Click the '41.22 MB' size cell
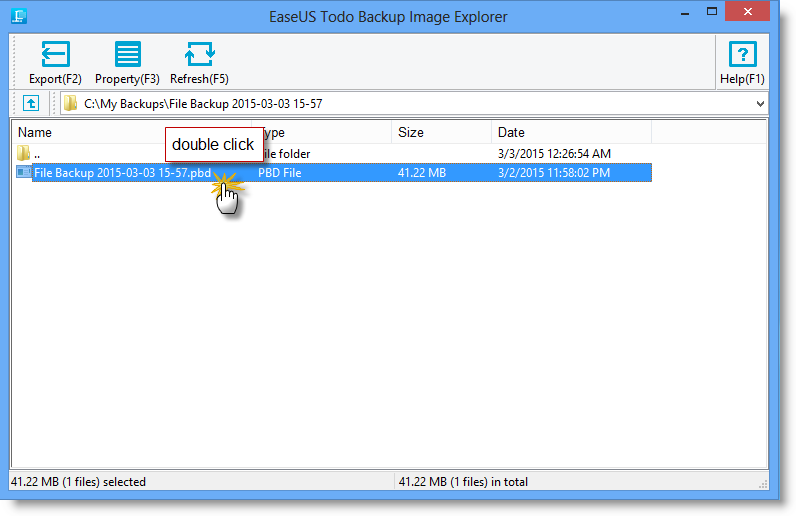Viewport: 796px width, 516px height. [x=422, y=173]
